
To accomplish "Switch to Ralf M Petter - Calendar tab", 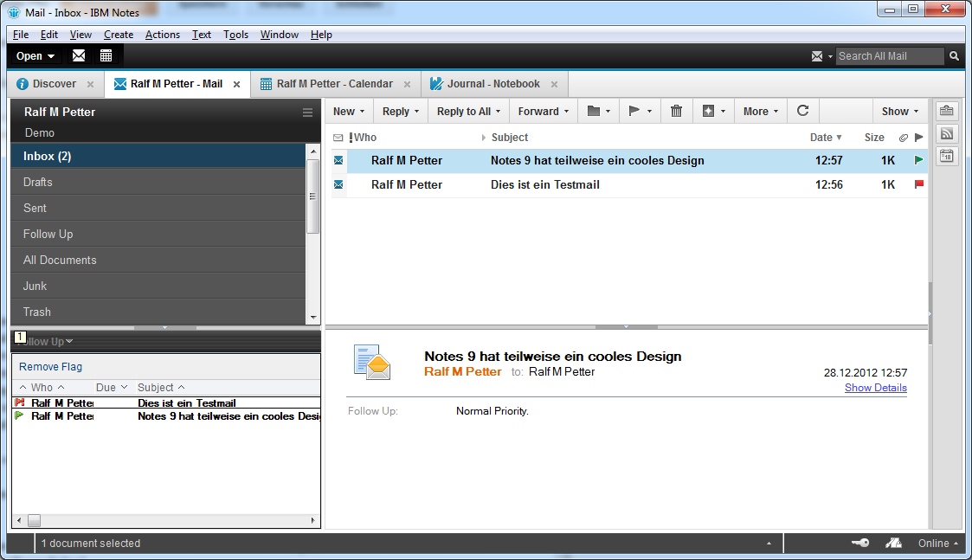I will click(334, 84).
